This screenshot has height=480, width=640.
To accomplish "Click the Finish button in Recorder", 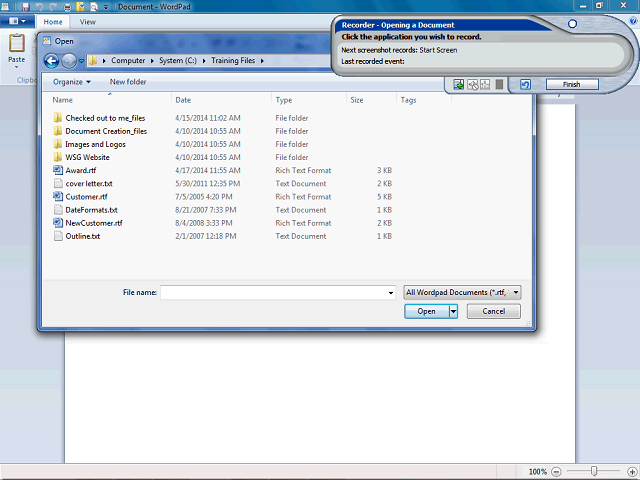I will click(x=572, y=84).
